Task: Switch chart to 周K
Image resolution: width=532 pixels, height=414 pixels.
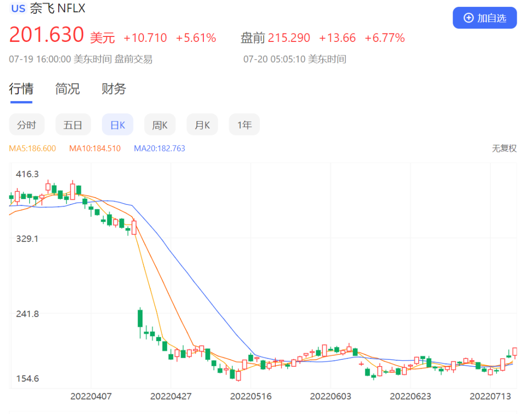Action: point(160,125)
